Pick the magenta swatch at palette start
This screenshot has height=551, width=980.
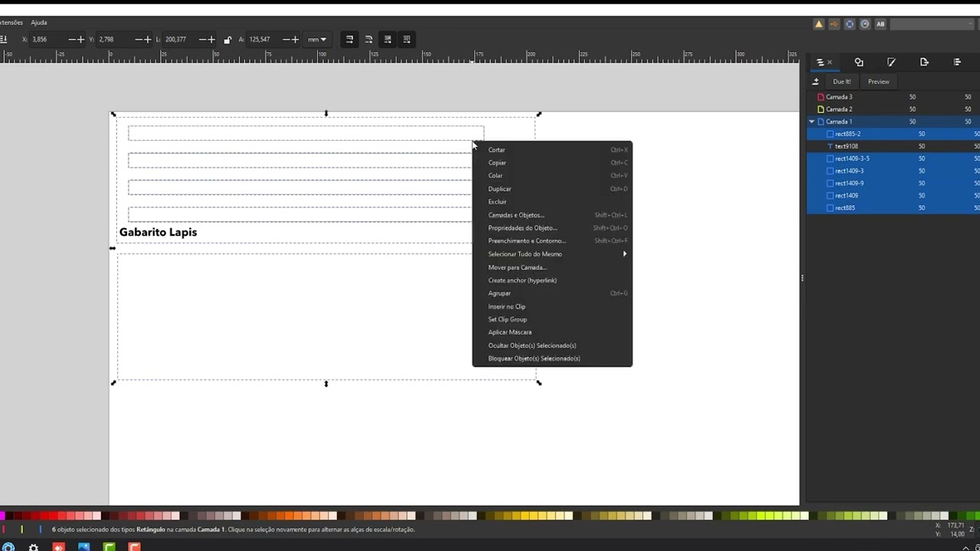pos(3,516)
